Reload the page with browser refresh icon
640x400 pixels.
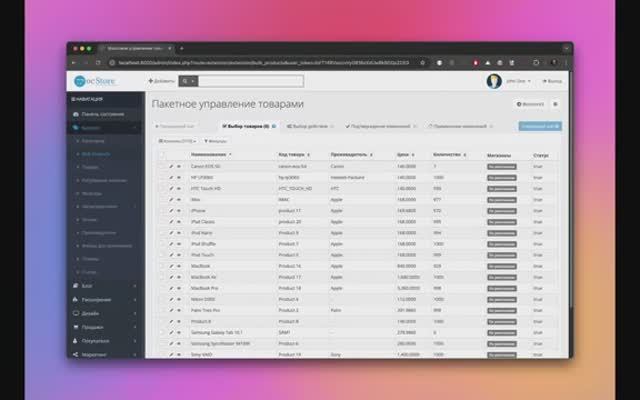(98, 62)
